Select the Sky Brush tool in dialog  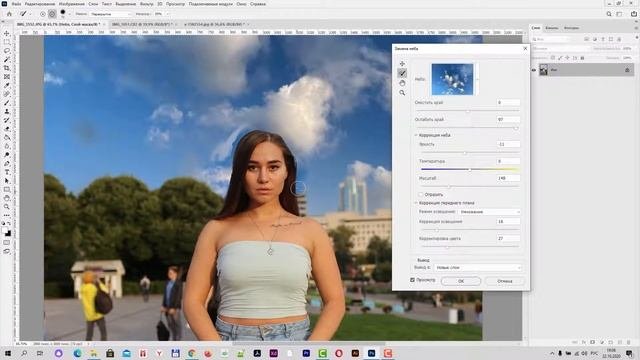[x=402, y=73]
